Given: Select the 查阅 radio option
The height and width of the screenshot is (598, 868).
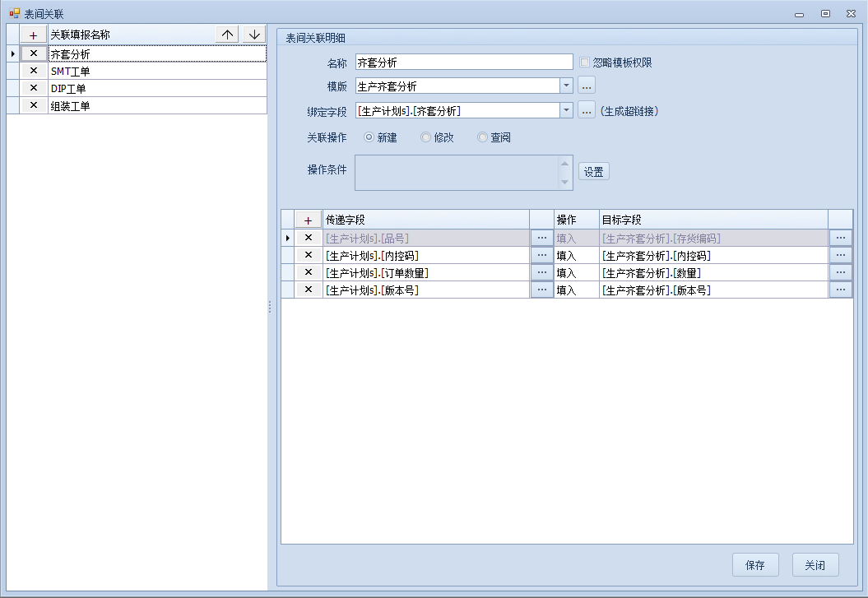Looking at the screenshot, I should [x=482, y=137].
